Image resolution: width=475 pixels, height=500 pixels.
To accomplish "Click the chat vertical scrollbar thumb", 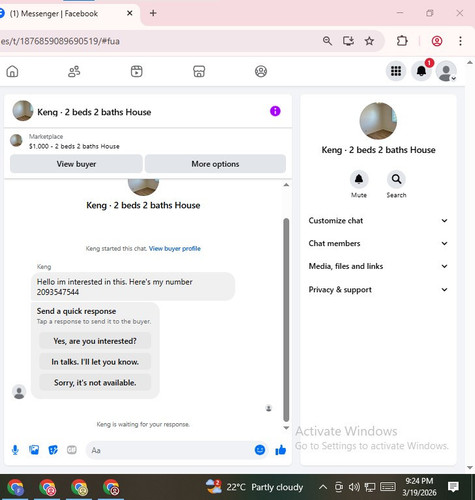I will click(x=286, y=320).
